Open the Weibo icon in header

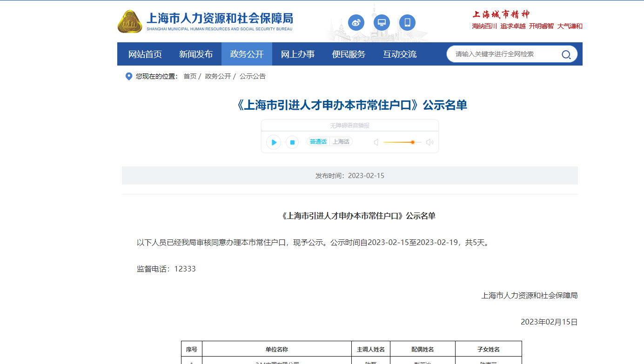pos(356,22)
